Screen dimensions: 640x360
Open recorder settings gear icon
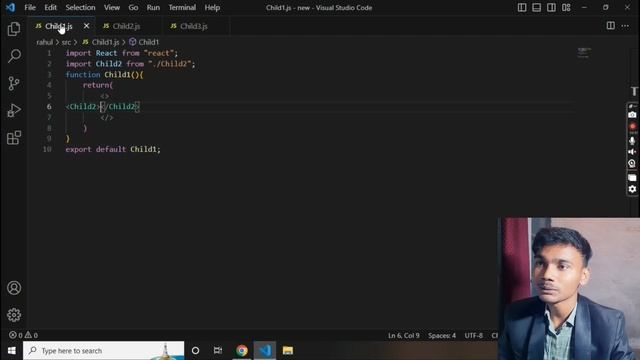[x=632, y=189]
